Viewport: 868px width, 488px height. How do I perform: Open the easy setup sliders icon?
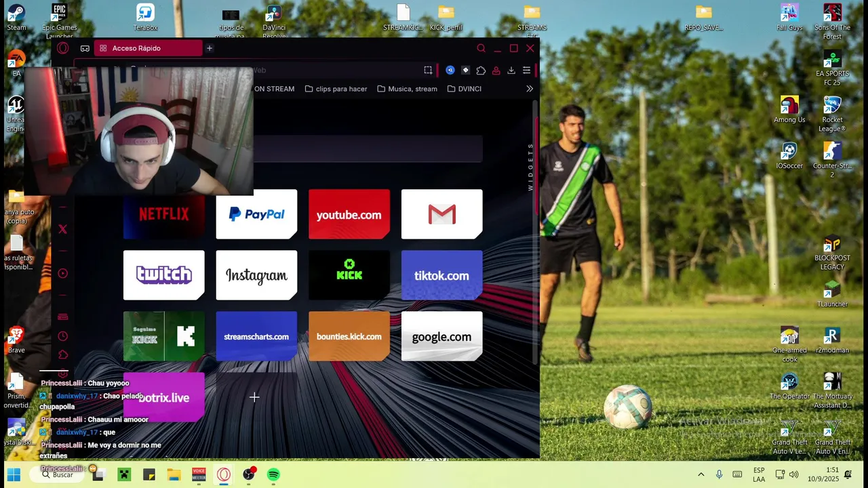coord(526,70)
